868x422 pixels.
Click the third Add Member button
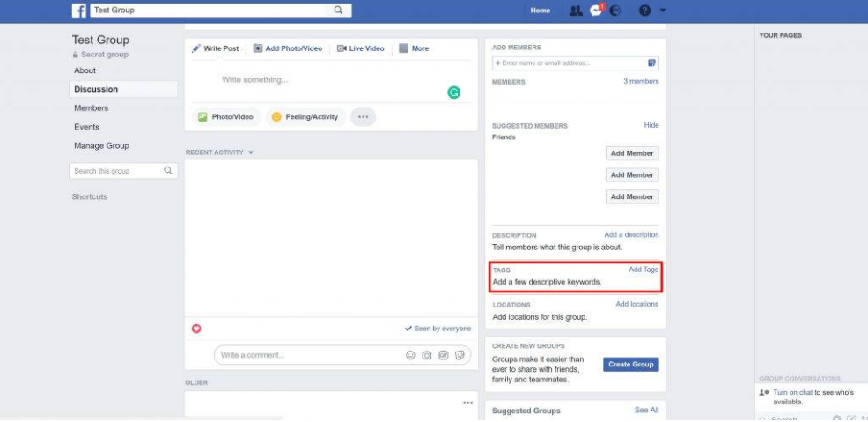pyautogui.click(x=632, y=196)
